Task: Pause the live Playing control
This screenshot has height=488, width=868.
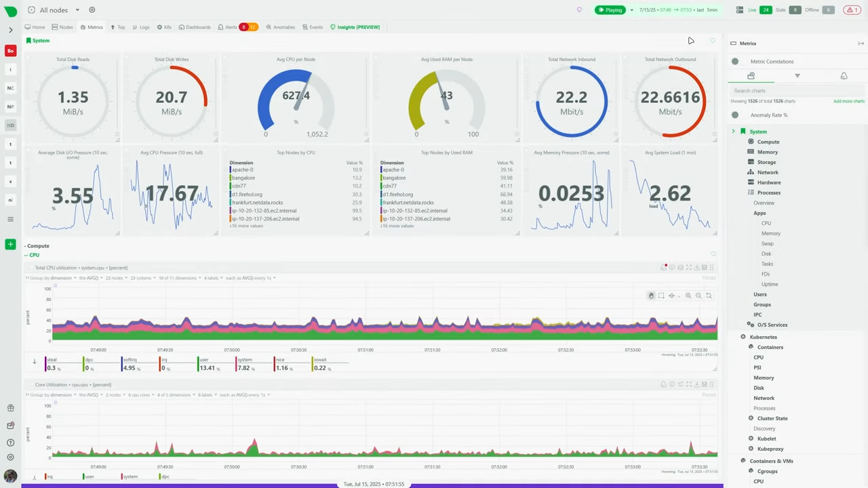Action: point(610,10)
